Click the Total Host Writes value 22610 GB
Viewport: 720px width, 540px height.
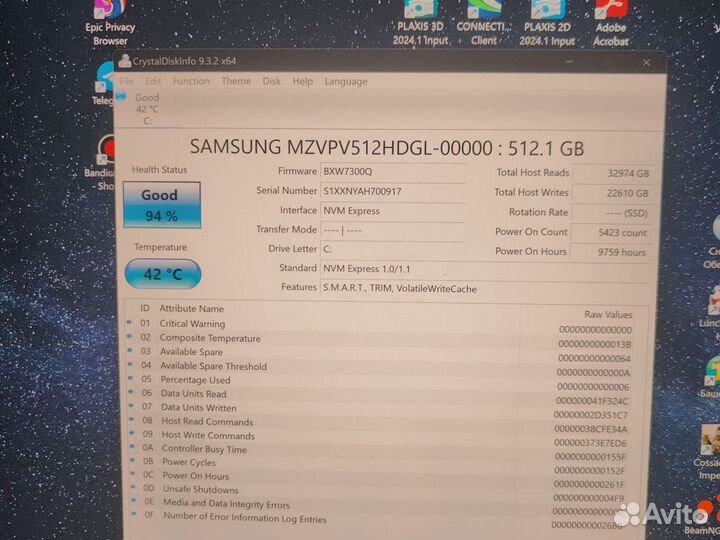click(613, 193)
